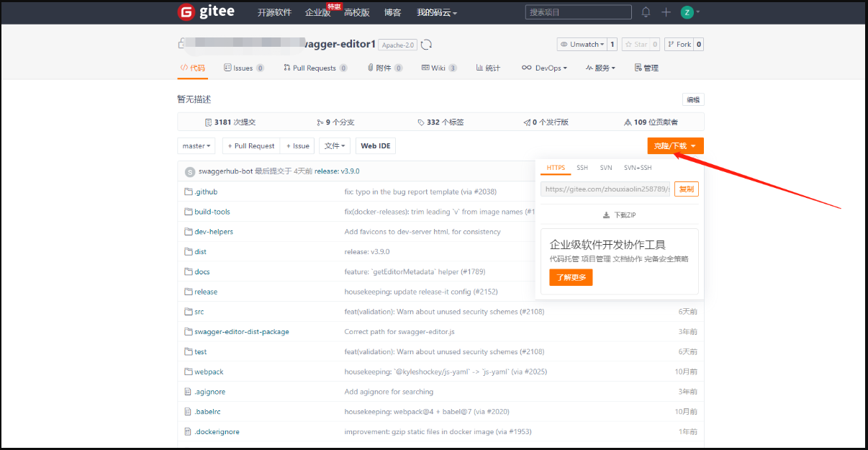This screenshot has height=450, width=868.
Task: Select the SVN+SSH clone tab
Action: [x=638, y=168]
